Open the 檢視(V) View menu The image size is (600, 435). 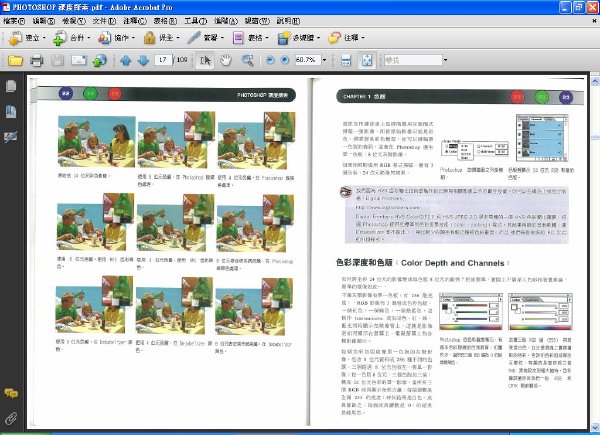click(74, 21)
